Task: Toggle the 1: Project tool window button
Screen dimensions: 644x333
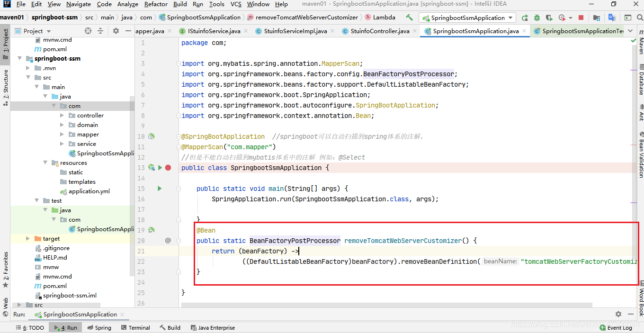Action: 5,44
